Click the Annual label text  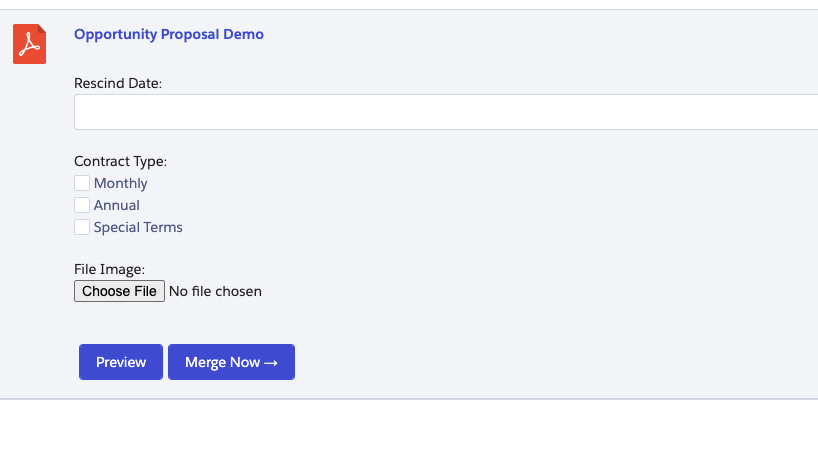pos(117,205)
